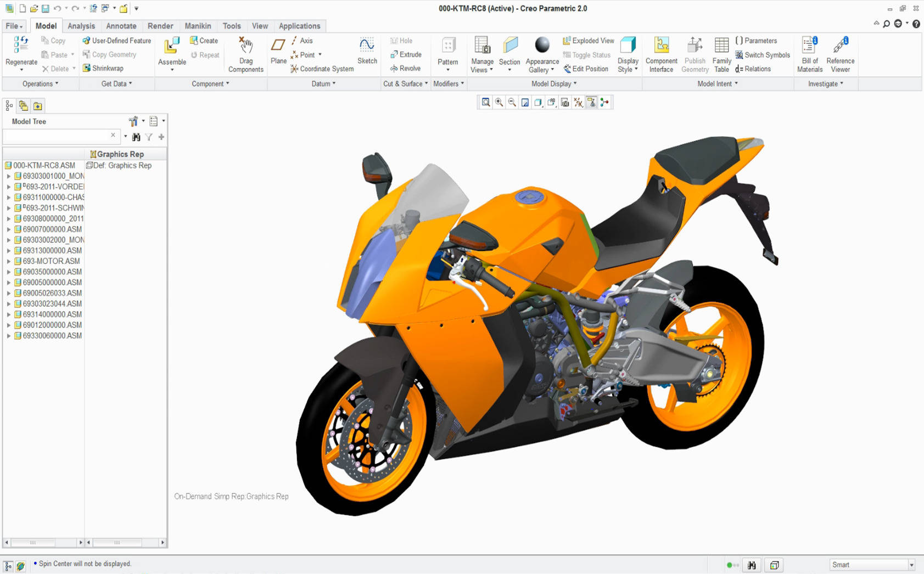Click the Model Tree horizontal scrollbar
This screenshot has height=574, width=924.
tap(43, 543)
